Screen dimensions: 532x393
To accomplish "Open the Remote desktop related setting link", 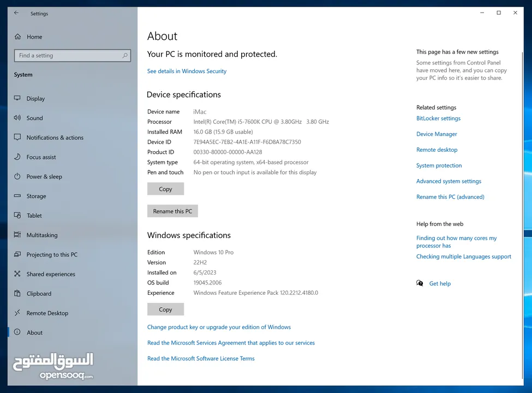I will click(x=437, y=150).
